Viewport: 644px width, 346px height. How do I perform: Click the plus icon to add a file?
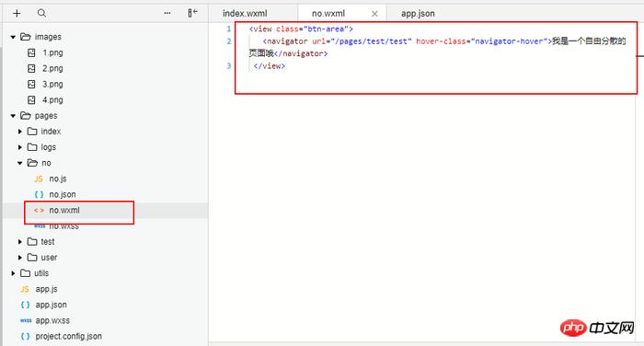click(17, 13)
